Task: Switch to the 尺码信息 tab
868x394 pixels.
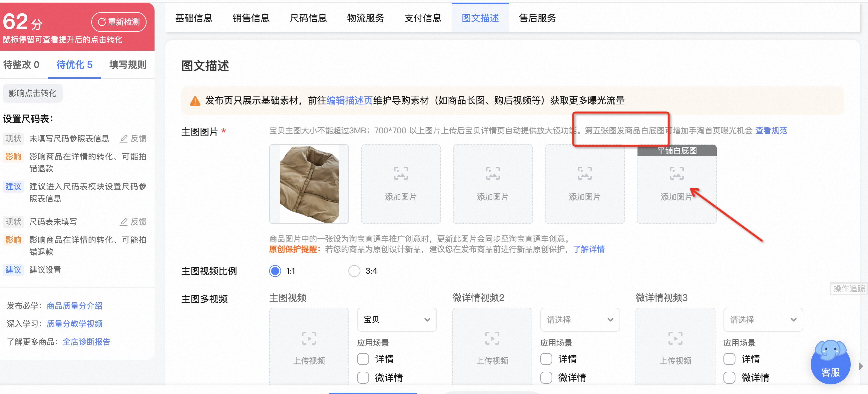Action: 308,18
